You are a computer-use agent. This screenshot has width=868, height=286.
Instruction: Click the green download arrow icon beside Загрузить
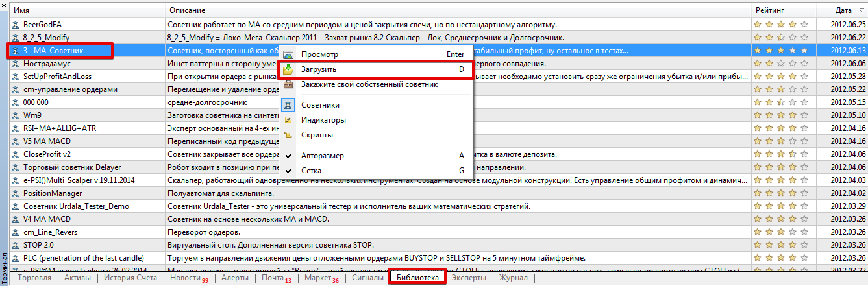(288, 69)
